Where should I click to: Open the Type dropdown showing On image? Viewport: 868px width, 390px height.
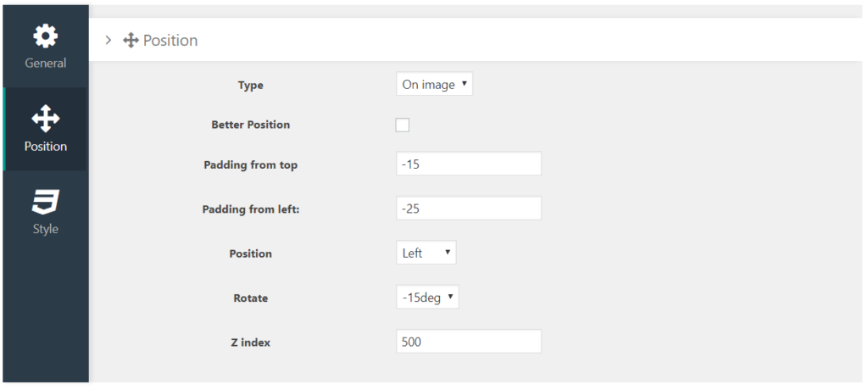(435, 84)
